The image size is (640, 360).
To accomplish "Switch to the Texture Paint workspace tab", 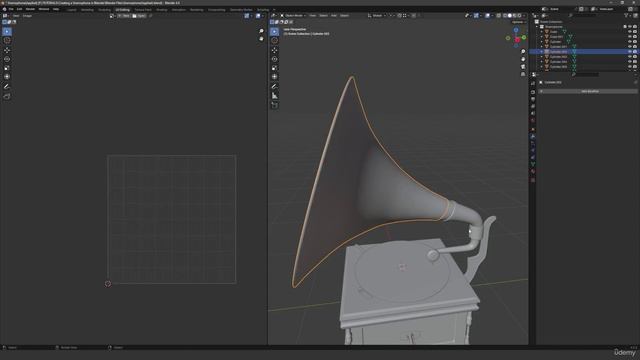I will [x=143, y=9].
